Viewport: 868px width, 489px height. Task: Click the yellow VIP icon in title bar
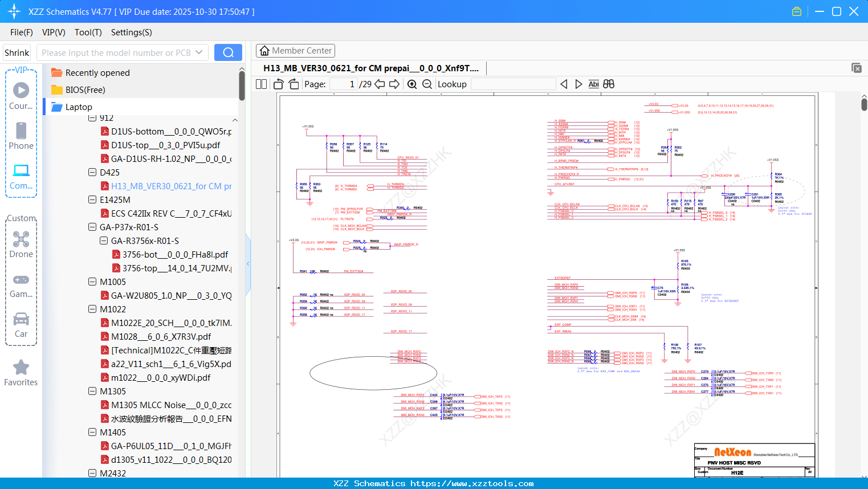coord(797,11)
